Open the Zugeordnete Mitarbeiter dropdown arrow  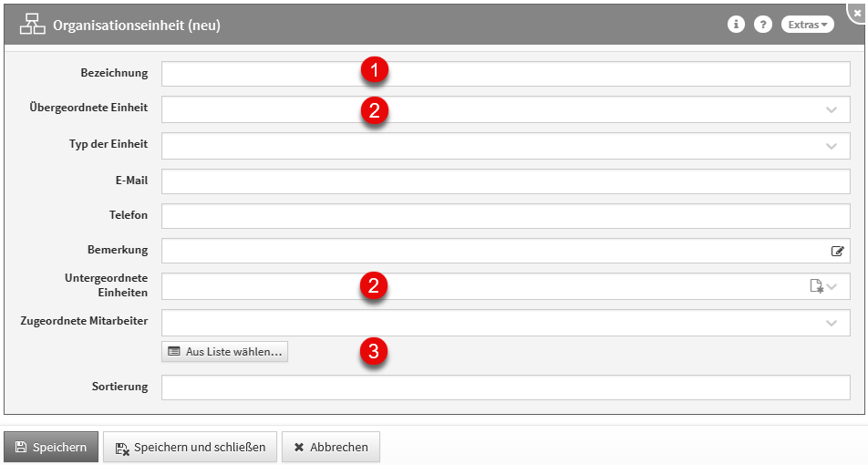point(832,323)
